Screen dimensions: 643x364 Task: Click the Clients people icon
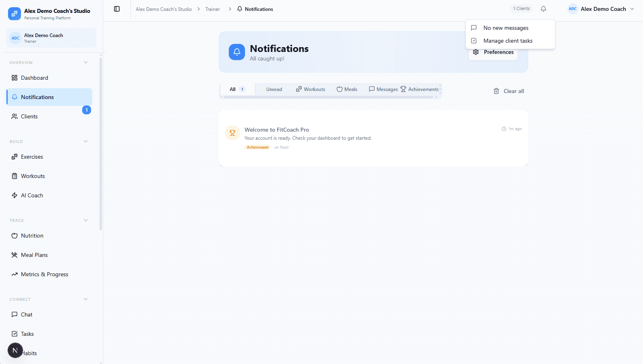click(15, 116)
